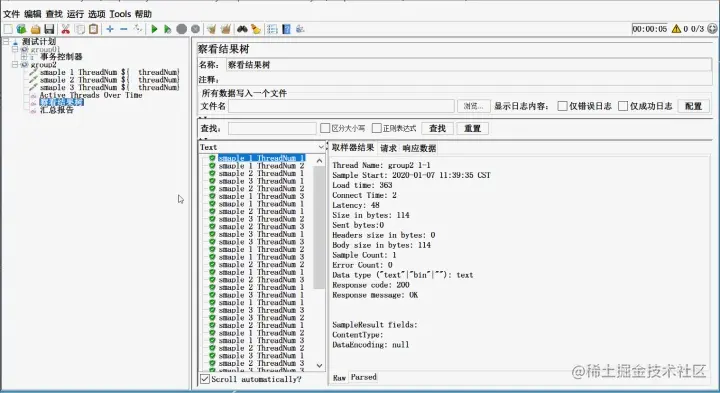Click the last toolbar icon after Help
This screenshot has height=393, width=720.
pos(300,29)
